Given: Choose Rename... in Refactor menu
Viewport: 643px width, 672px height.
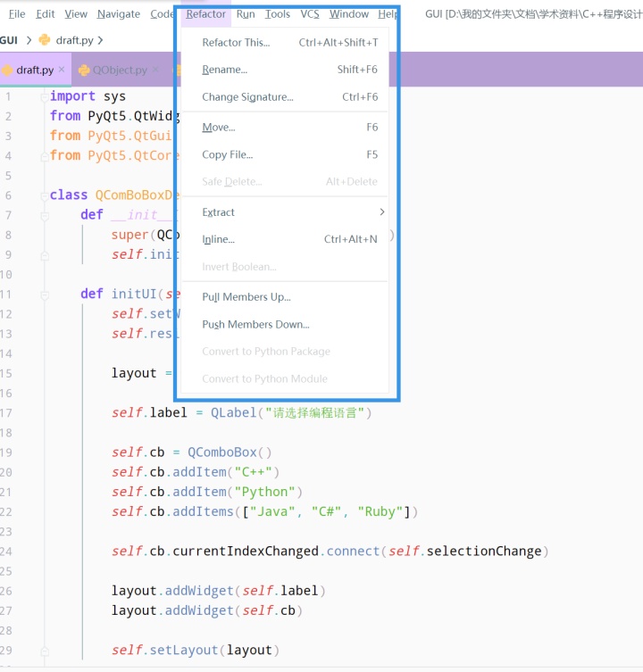Looking at the screenshot, I should coord(285,70).
